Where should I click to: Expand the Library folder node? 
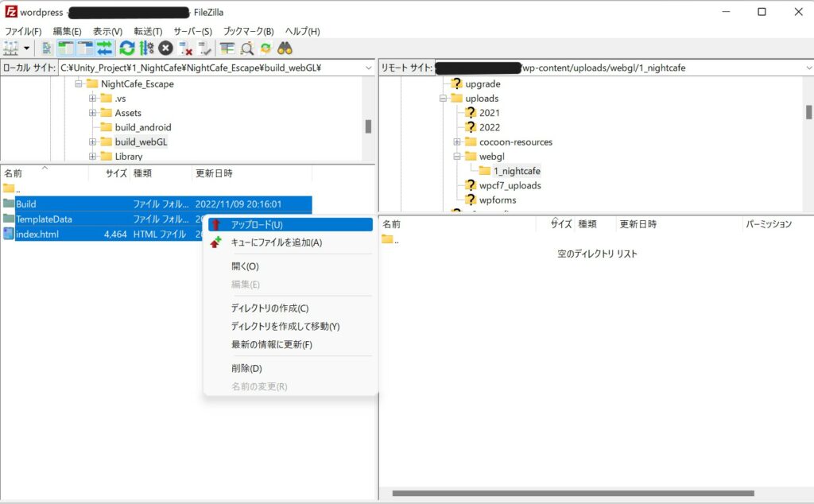pos(92,157)
